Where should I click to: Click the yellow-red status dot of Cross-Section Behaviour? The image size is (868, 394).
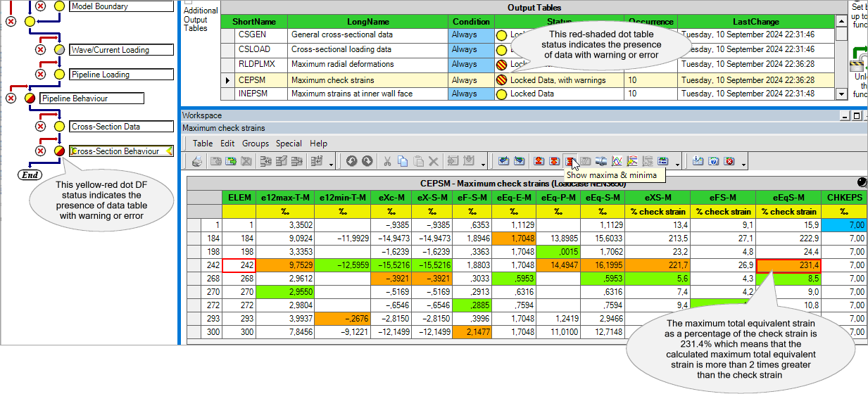click(x=59, y=151)
